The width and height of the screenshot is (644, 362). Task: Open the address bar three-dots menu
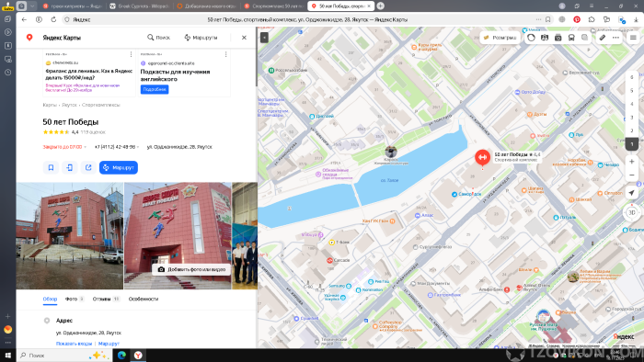pyautogui.click(x=538, y=19)
